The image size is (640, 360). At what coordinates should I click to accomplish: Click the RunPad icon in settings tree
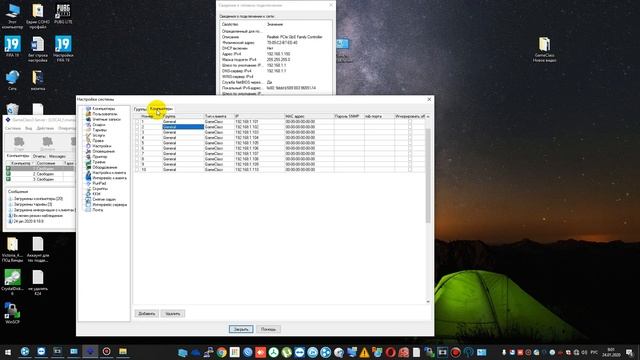click(x=88, y=184)
